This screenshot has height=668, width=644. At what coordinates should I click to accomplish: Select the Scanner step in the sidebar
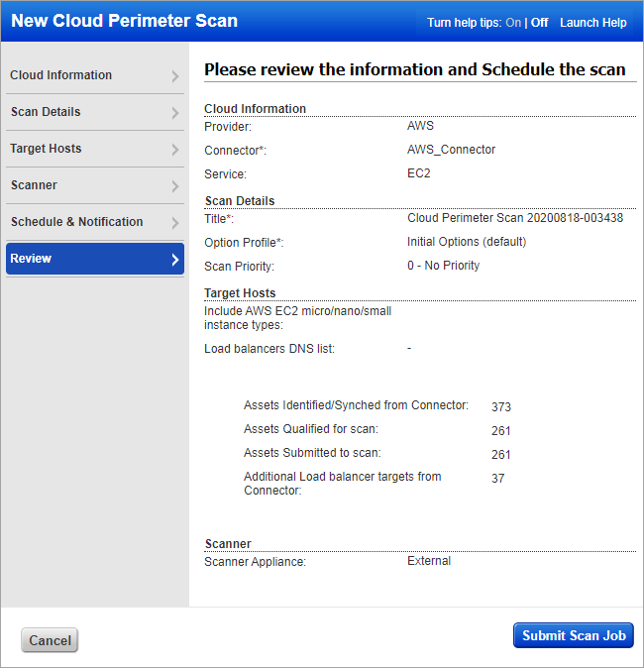click(x=95, y=185)
